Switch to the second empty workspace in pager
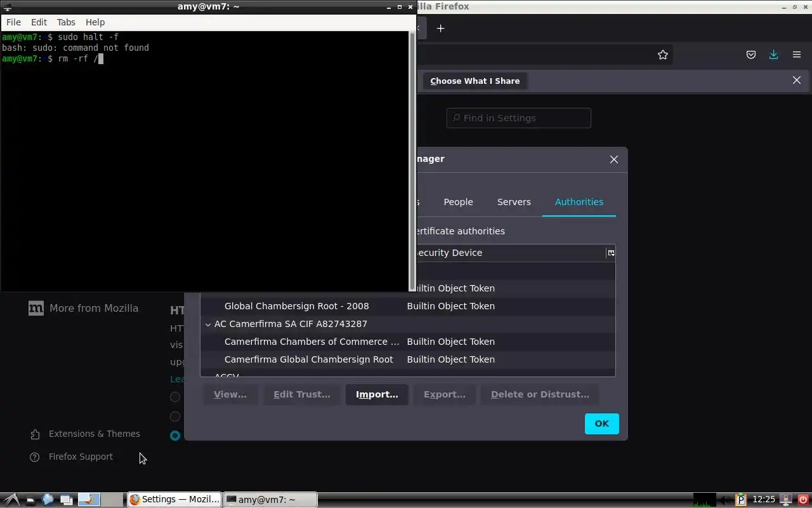This screenshot has height=508, width=812. pos(112,500)
